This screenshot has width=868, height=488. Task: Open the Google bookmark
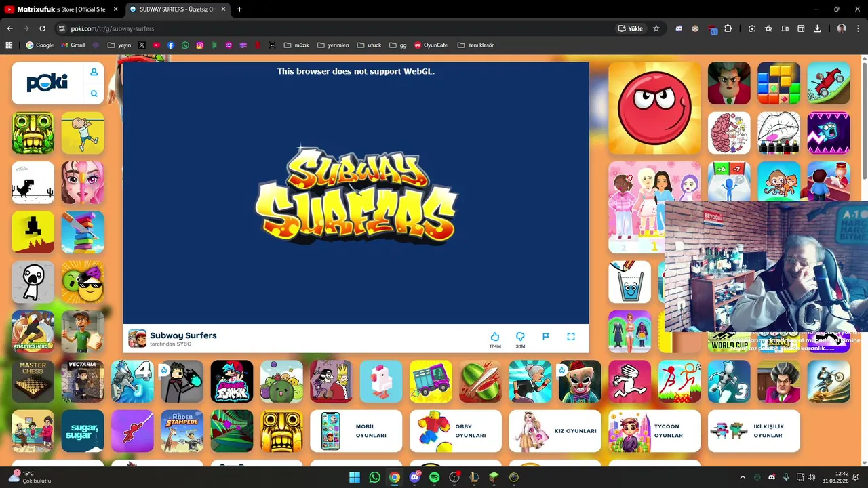40,45
